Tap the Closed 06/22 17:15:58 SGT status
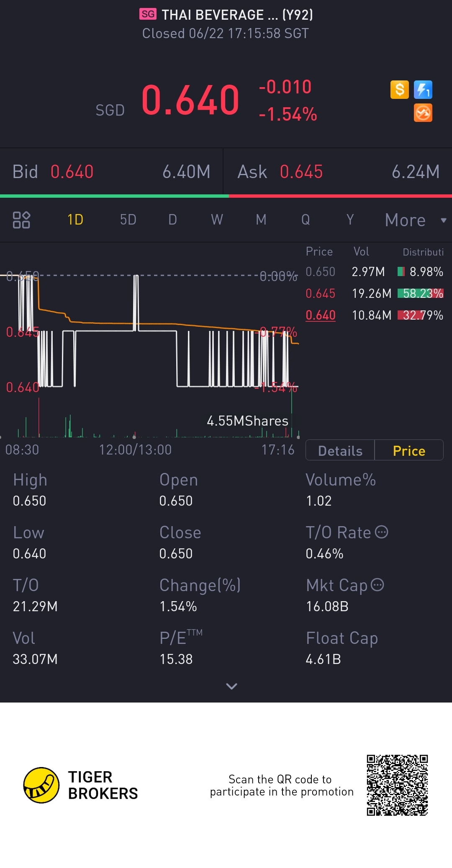 (x=226, y=34)
